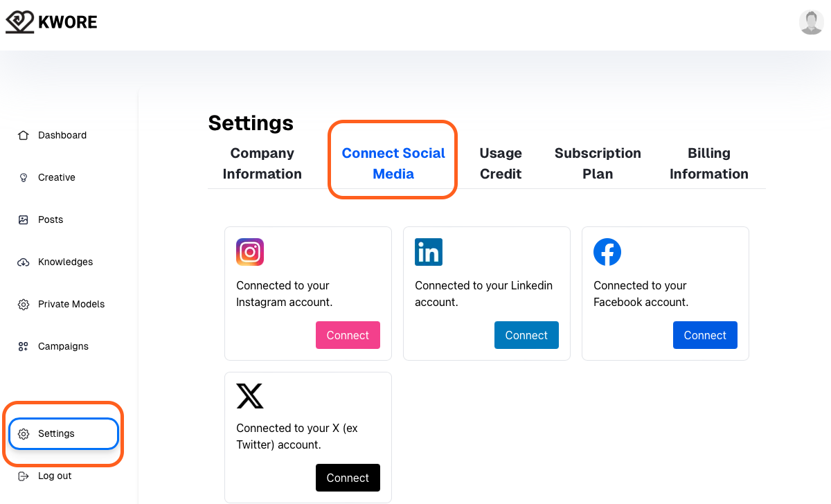
Task: Click the X (Twitter) logo icon
Action: pyautogui.click(x=250, y=395)
